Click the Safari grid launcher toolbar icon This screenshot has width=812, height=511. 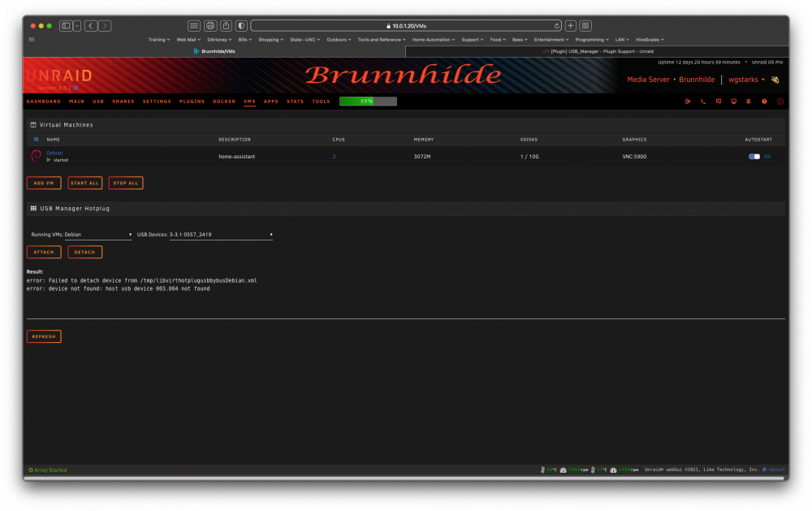pyautogui.click(x=194, y=25)
